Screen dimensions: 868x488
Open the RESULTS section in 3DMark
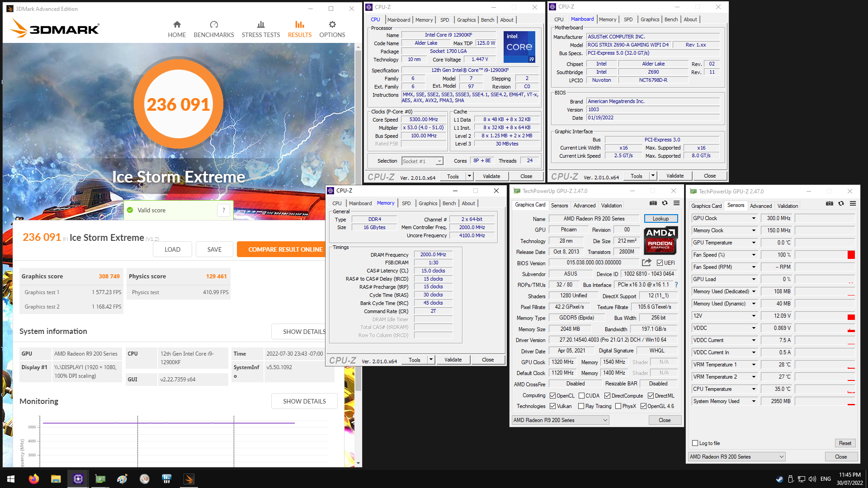(300, 29)
